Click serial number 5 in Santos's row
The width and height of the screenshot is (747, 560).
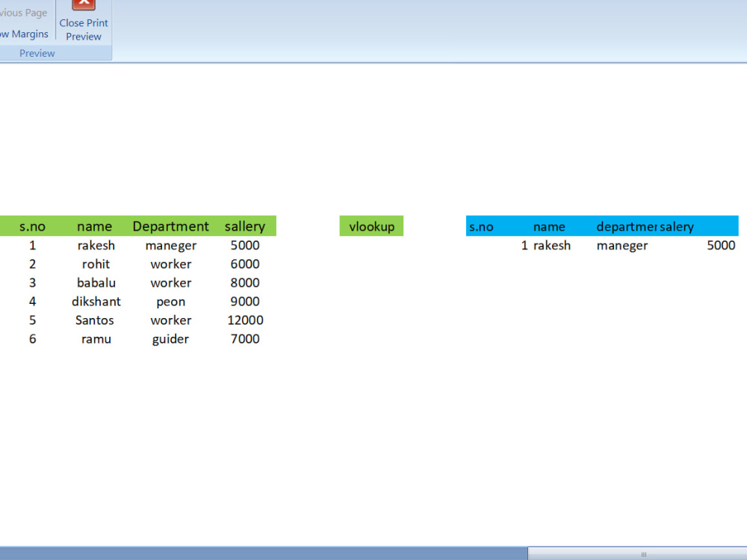pos(32,320)
